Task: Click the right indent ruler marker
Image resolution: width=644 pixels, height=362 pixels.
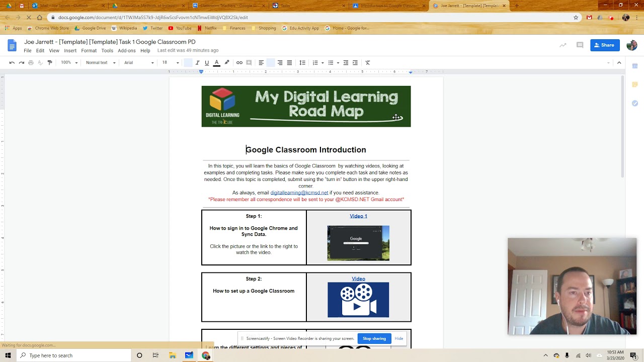Action: pyautogui.click(x=411, y=72)
